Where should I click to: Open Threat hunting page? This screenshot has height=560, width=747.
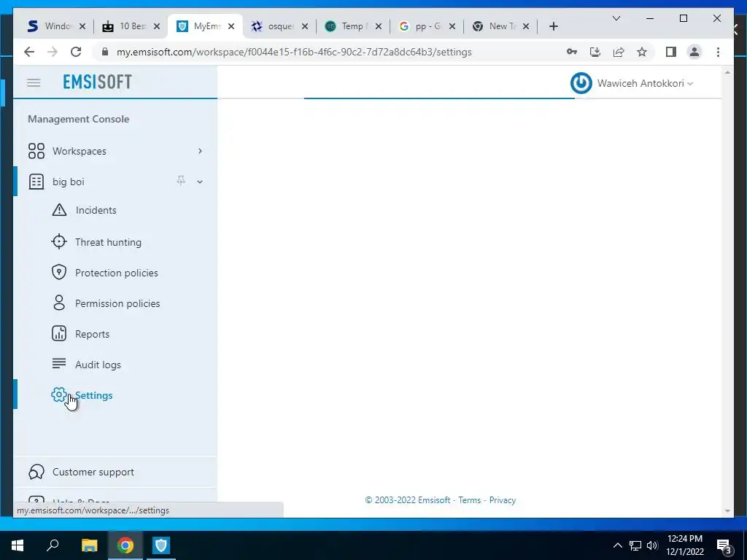click(108, 242)
